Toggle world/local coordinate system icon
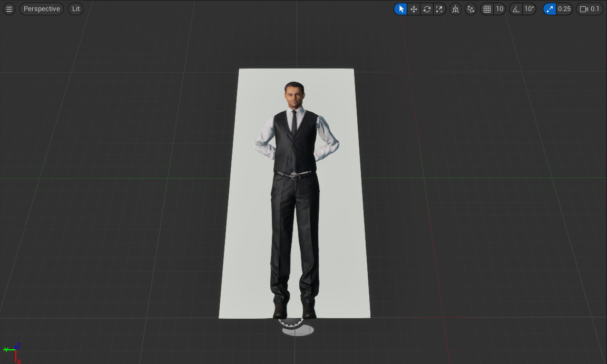Screen dimensions: 607x364 tap(456, 9)
